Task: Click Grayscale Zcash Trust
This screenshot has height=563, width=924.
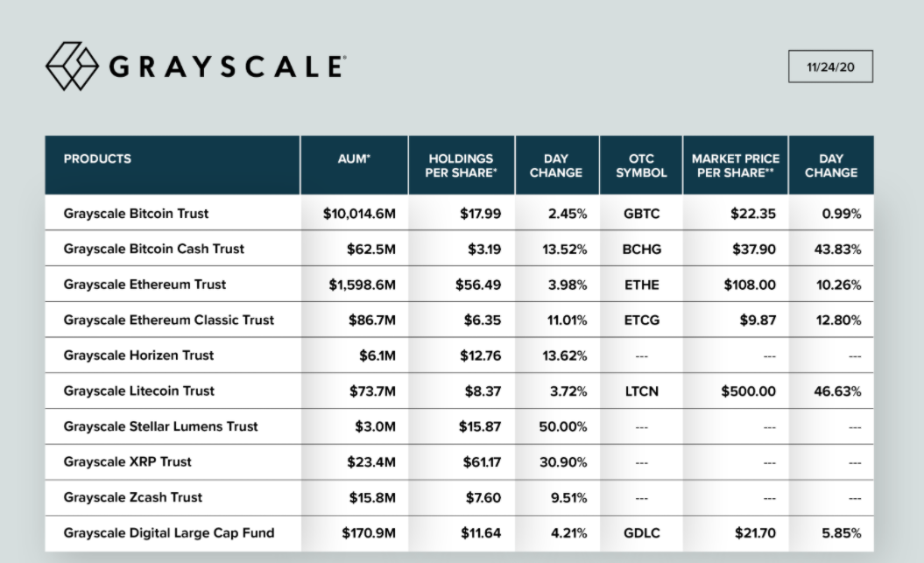Action: pos(133,497)
